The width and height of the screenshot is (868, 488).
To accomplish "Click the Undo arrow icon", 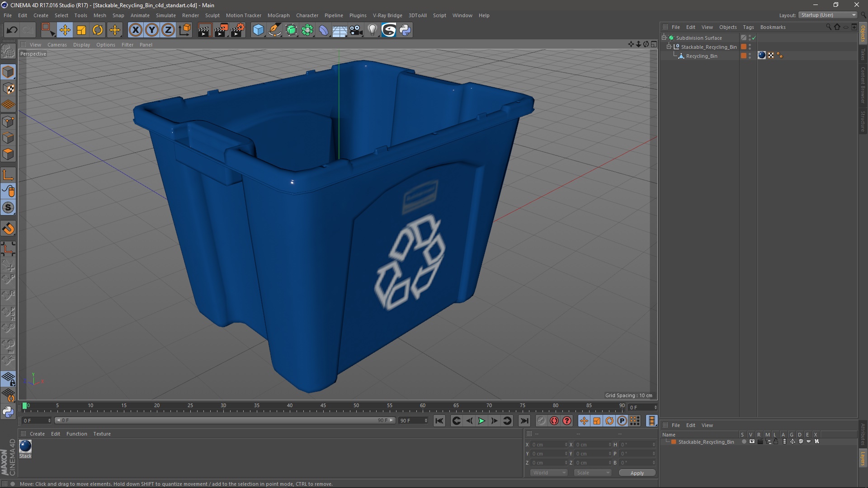I will pyautogui.click(x=12, y=30).
